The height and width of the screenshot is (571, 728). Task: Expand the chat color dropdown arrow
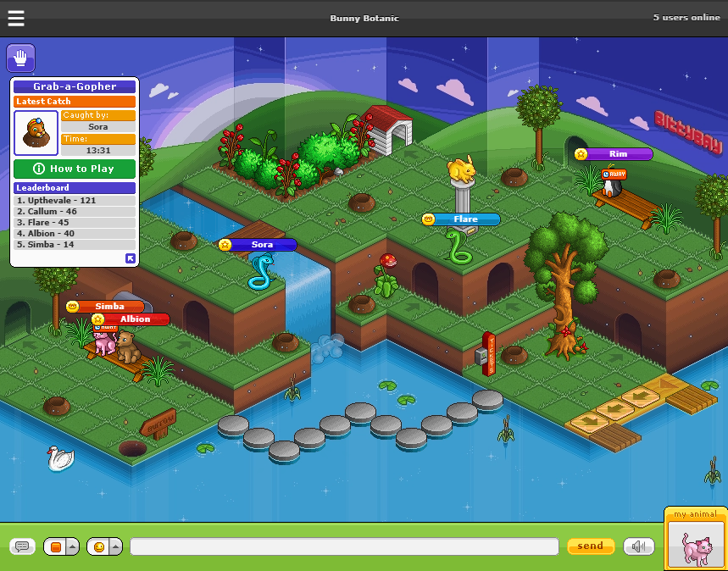click(x=73, y=546)
